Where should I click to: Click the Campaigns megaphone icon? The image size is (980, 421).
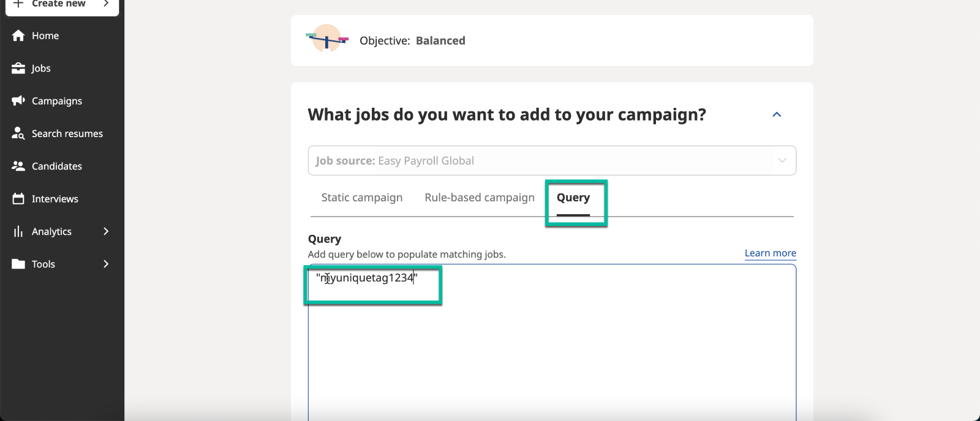(x=18, y=100)
